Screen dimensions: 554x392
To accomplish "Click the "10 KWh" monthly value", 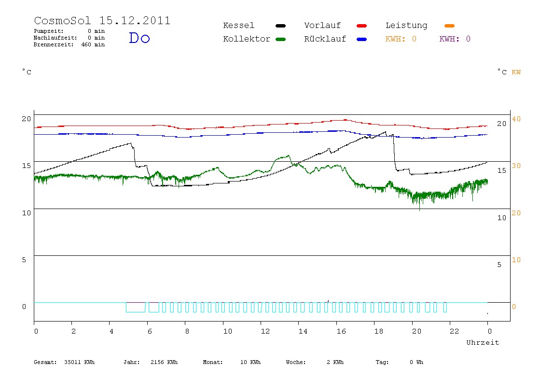I will pyautogui.click(x=250, y=362).
